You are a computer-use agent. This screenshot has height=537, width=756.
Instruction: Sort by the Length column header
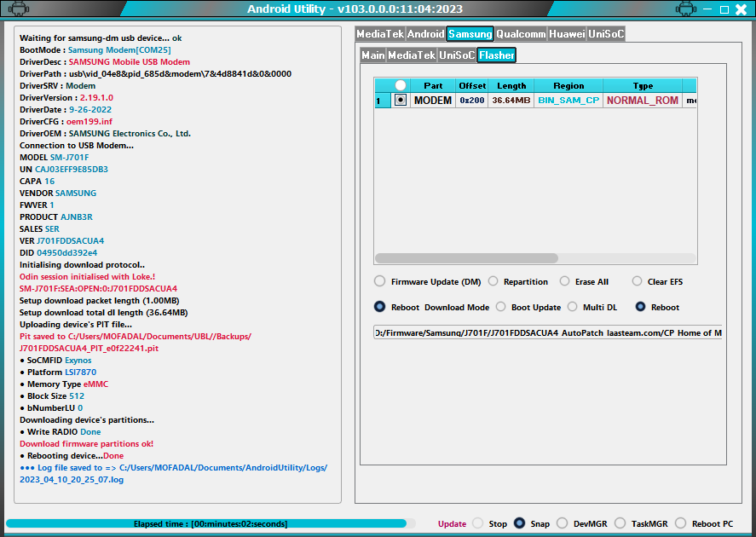[511, 85]
